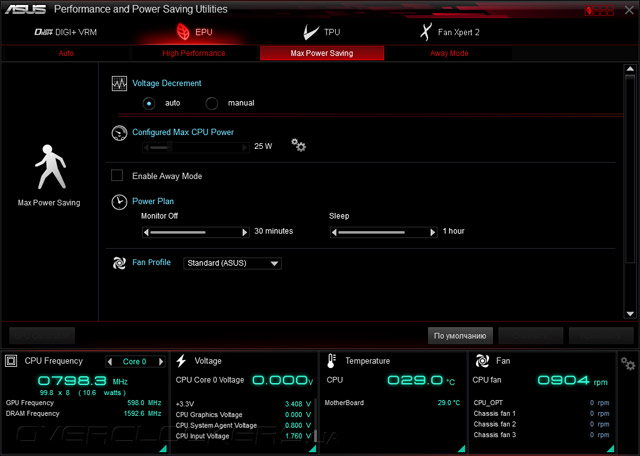Click the Monitor Off slider track
The height and width of the screenshot is (456, 640).
[196, 232]
